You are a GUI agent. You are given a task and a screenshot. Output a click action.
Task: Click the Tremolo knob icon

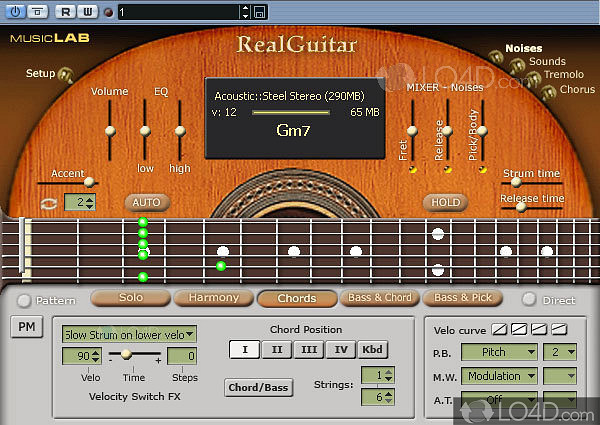point(533,79)
